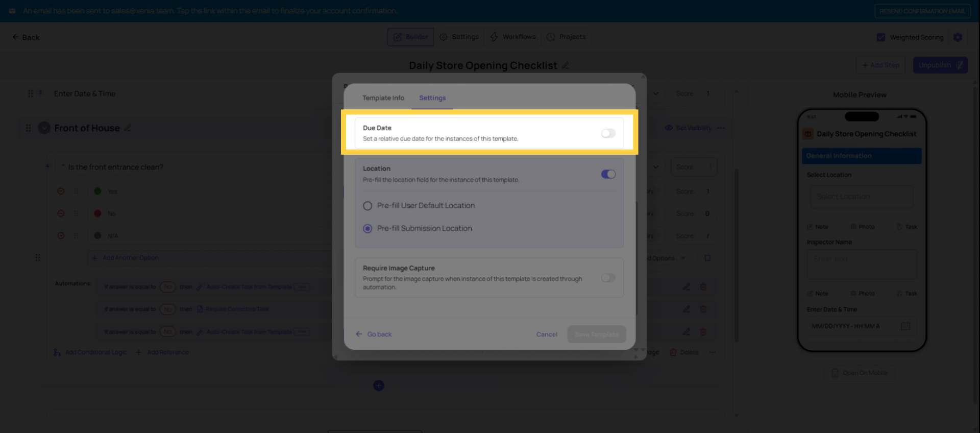The width and height of the screenshot is (980, 433).
Task: Click the Add Step button
Action: pos(880,65)
